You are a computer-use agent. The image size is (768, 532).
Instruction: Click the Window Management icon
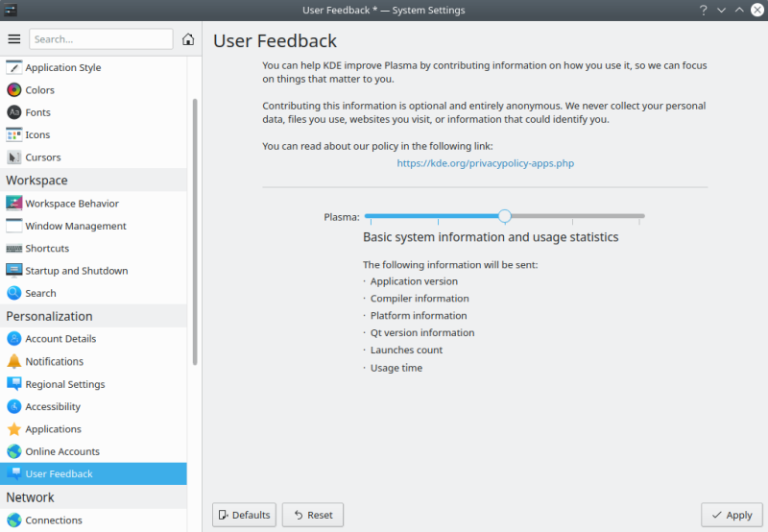(13, 226)
